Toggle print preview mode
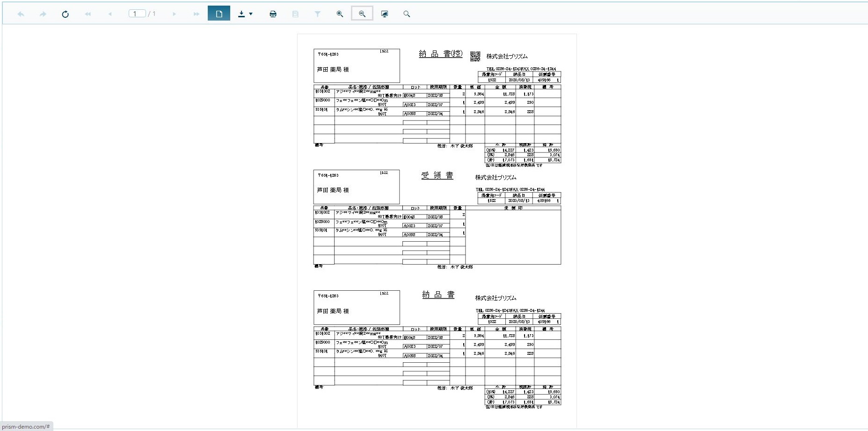Image resolution: width=868 pixels, height=431 pixels. coord(219,14)
